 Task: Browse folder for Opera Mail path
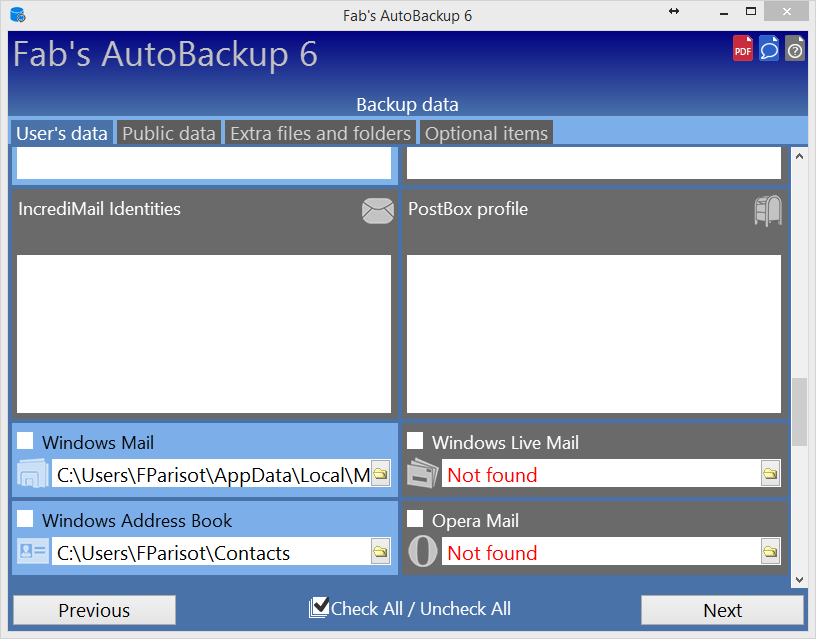(770, 552)
